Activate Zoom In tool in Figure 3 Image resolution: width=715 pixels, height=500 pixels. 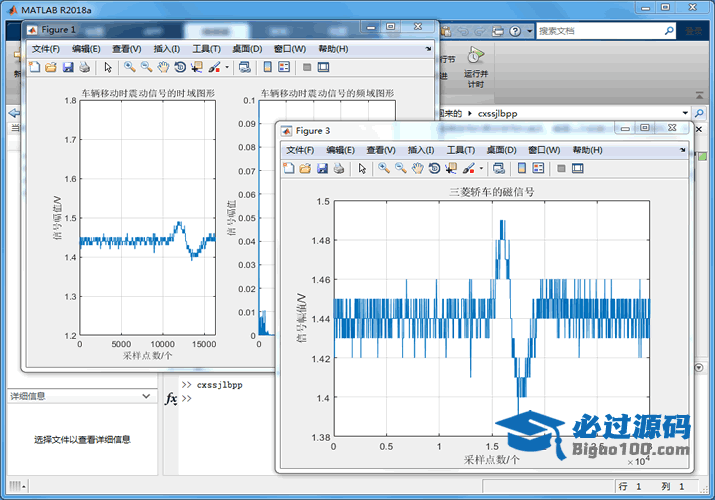384,169
